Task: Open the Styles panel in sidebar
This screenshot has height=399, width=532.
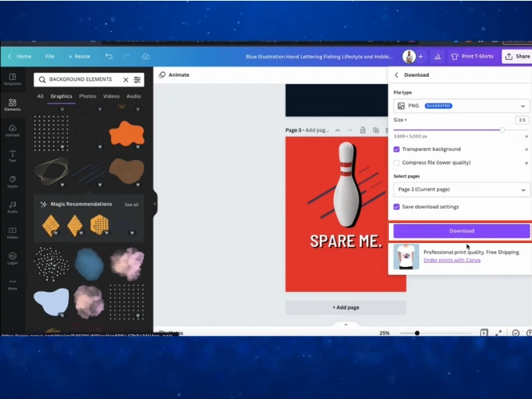Action: click(x=12, y=181)
